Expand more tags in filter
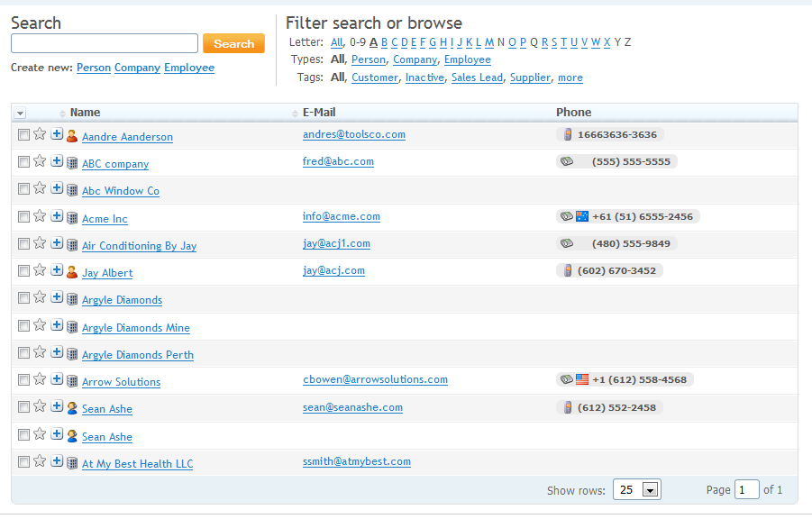 pyautogui.click(x=570, y=77)
